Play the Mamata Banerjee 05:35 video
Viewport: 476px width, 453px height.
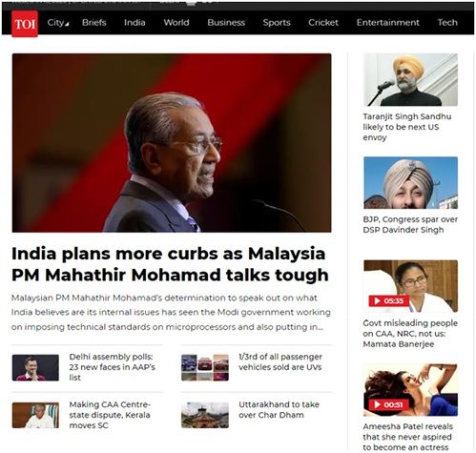point(389,300)
